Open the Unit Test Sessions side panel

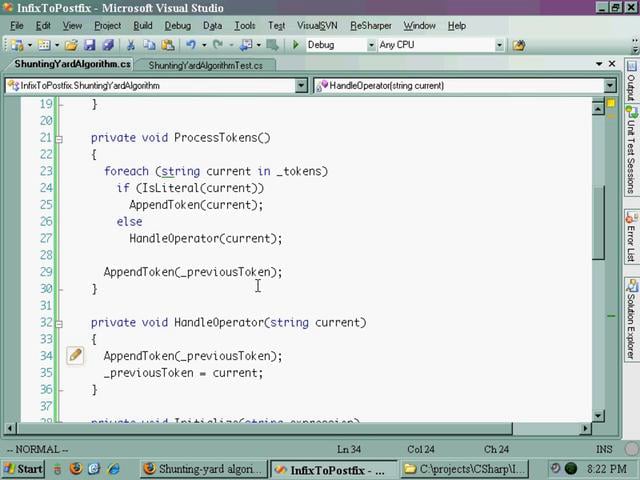click(x=631, y=150)
